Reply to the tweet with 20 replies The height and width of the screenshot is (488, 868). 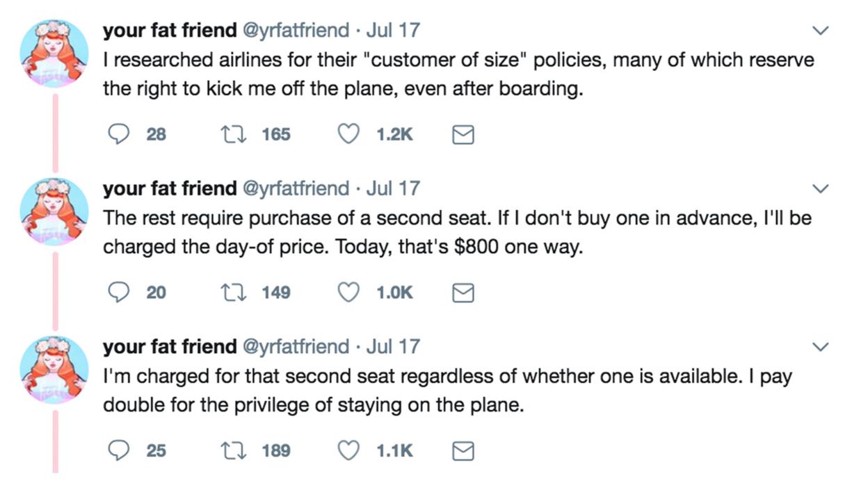[118, 293]
